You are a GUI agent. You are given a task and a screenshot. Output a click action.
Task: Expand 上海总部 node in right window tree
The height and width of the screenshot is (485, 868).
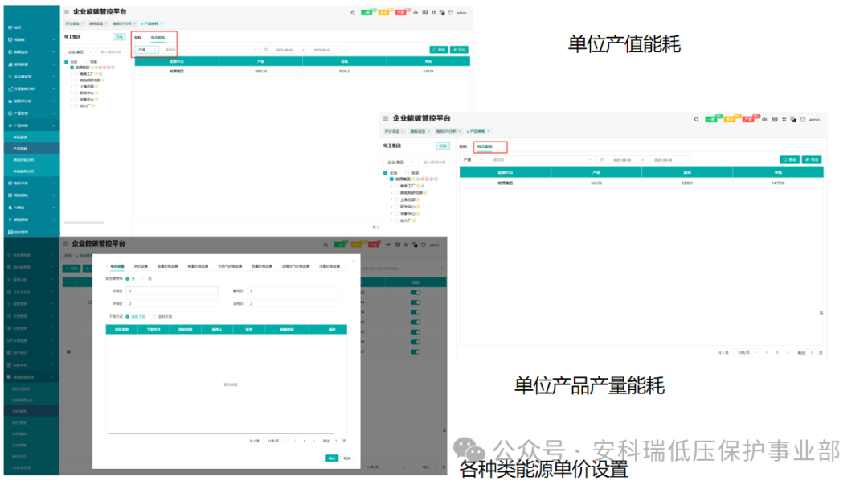point(391,199)
